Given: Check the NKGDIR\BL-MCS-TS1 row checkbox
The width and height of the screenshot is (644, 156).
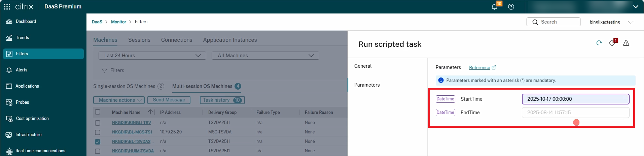Looking at the screenshot, I should [98, 132].
